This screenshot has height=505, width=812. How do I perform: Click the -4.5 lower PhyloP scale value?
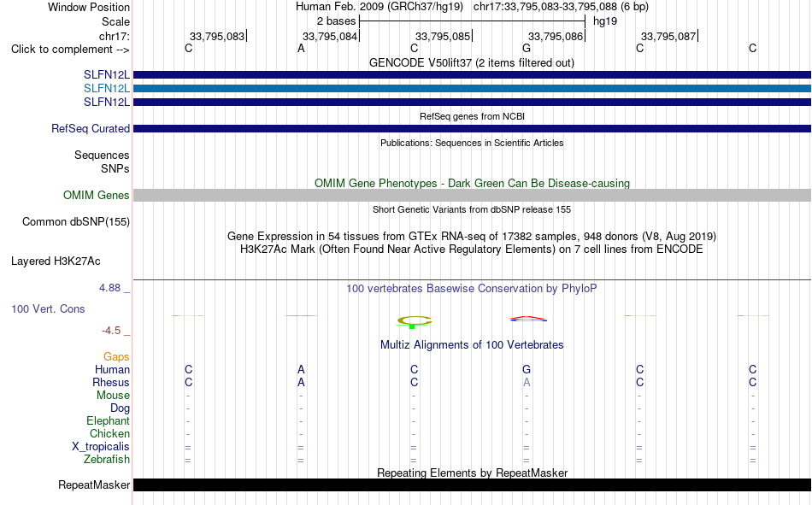(111, 331)
